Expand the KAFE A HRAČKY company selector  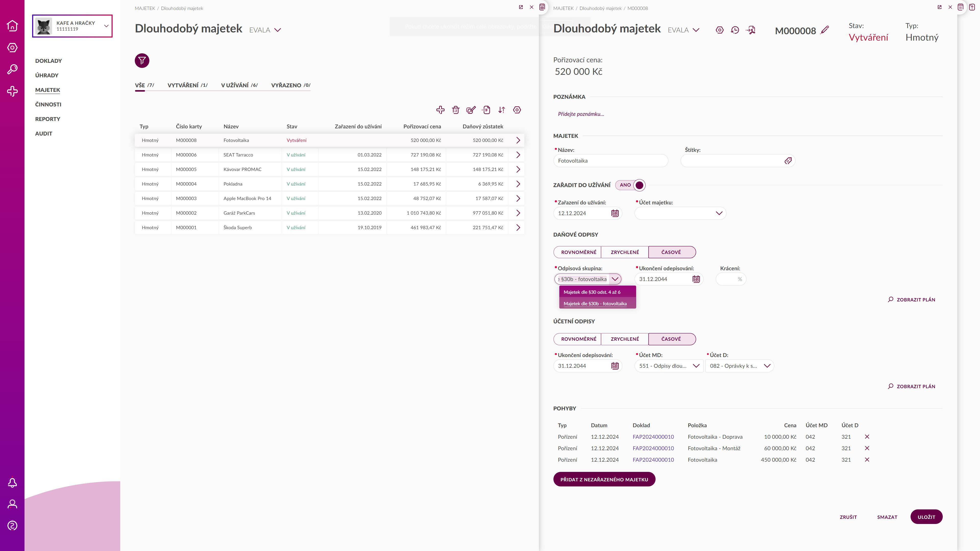[72, 26]
